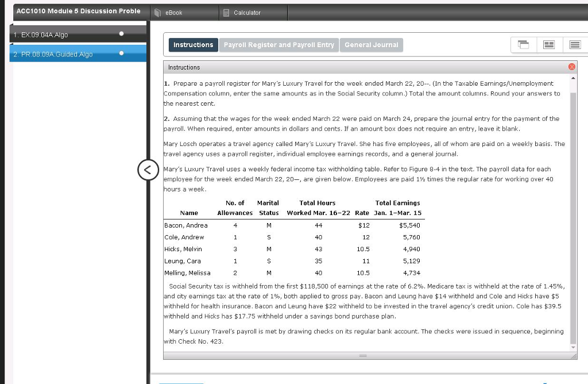Image resolution: width=588 pixels, height=384 pixels.
Task: Open the Calculator
Action: (x=247, y=12)
